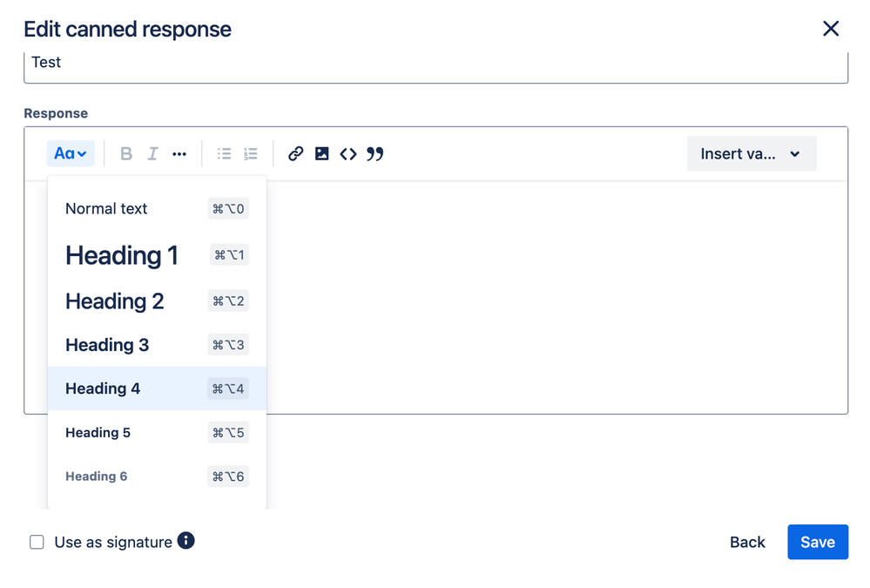870x588 pixels.
Task: Collapse the Aa text styles dropdown
Action: click(71, 154)
